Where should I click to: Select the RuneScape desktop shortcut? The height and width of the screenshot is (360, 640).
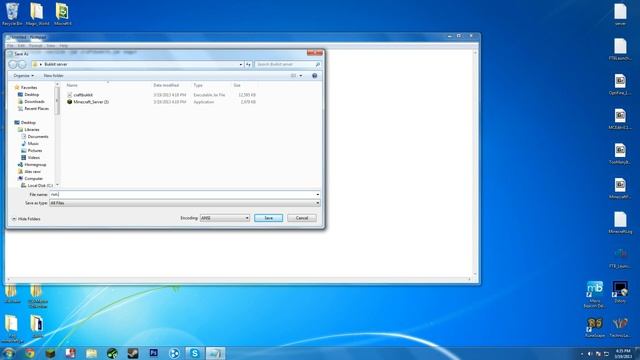(595, 327)
